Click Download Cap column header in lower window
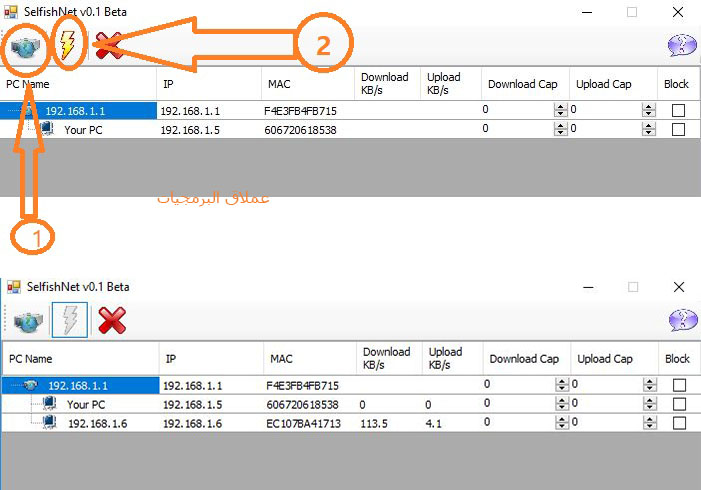 point(527,359)
